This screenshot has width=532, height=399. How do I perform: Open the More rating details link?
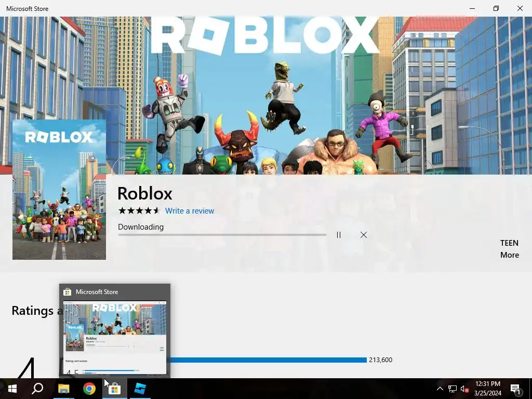510,255
